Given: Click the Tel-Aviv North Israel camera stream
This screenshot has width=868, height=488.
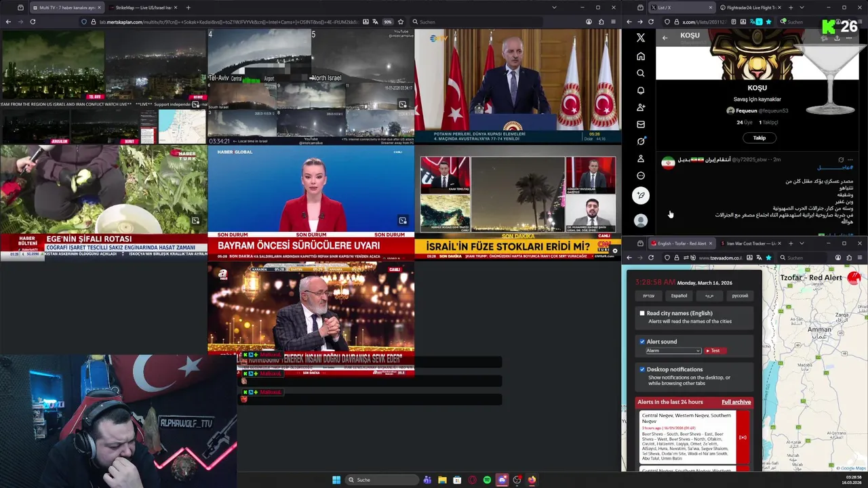Looking at the screenshot, I should coord(311,86).
